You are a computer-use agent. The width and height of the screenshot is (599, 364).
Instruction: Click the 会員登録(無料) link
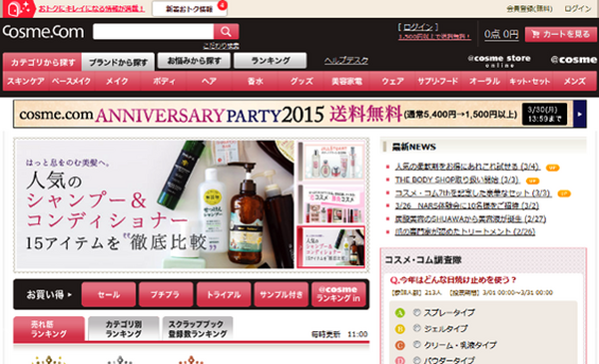(529, 8)
